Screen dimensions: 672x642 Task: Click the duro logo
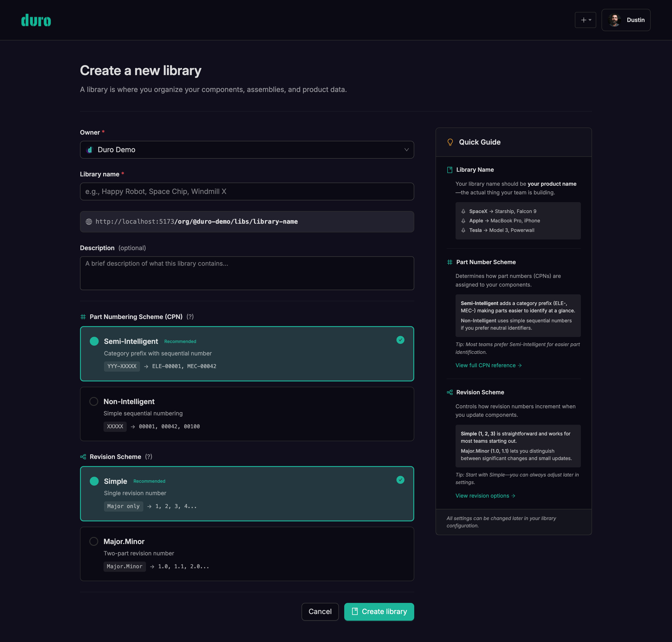click(36, 20)
